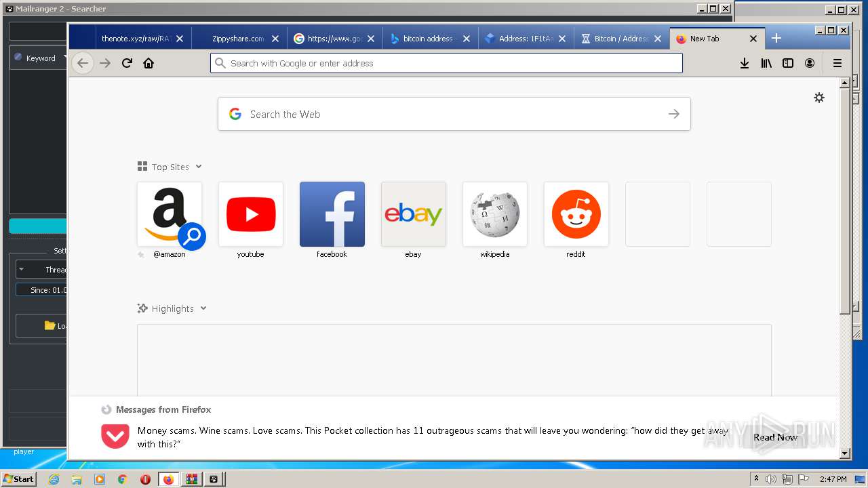Click the teal start button in Mailranger

[38, 226]
